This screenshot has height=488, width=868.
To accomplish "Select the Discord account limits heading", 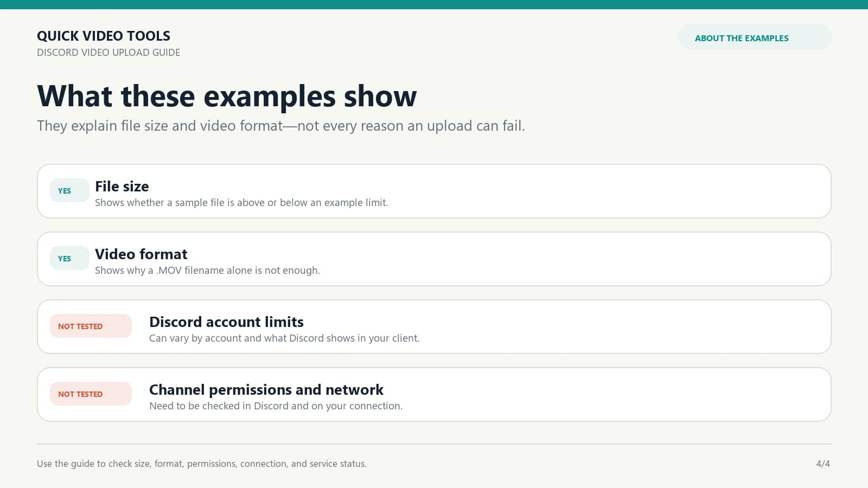I will (x=226, y=322).
